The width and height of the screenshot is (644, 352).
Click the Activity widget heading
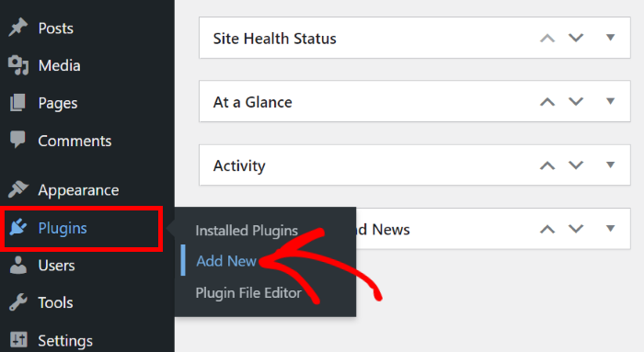click(x=239, y=166)
